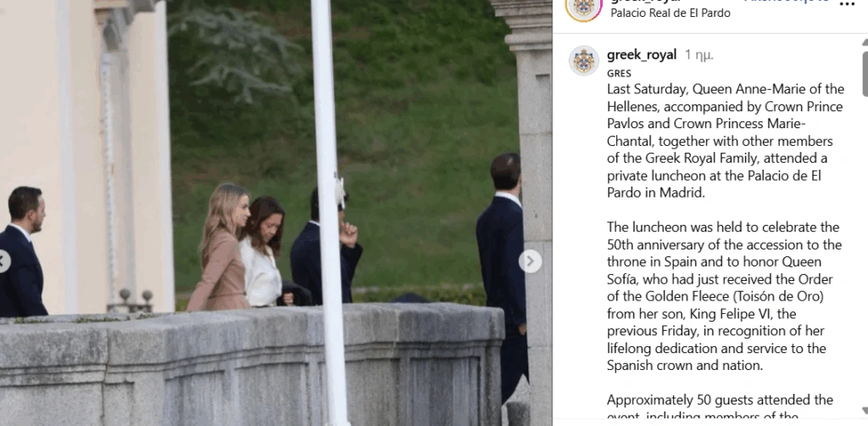Click the scroll-up arrow of the caption panel
This screenshot has height=426, width=868.
[864, 42]
